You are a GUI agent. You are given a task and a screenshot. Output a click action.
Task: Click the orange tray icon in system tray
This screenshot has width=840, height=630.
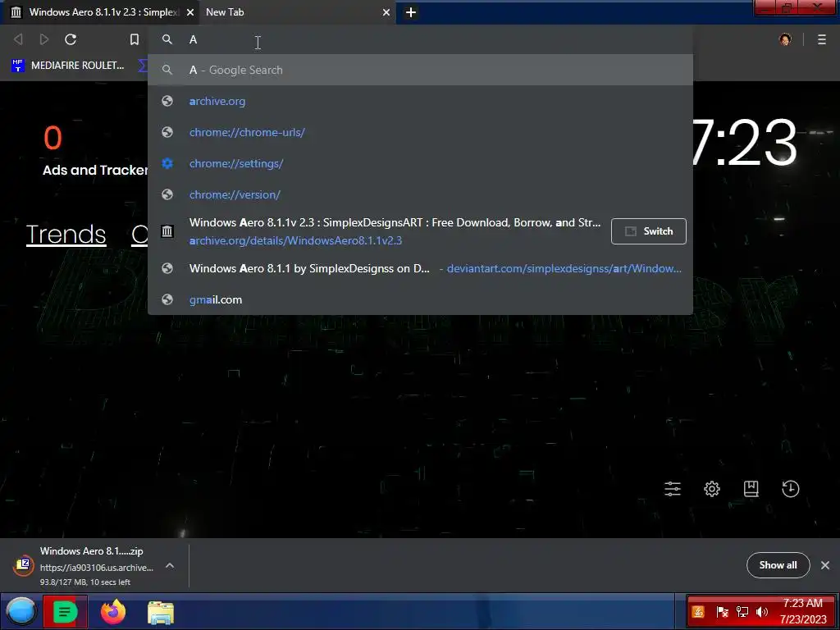(x=697, y=611)
